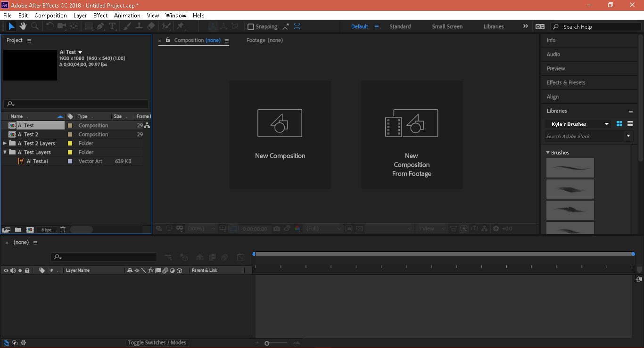
Task: Enable the Snapping checkbox
Action: pos(251,27)
